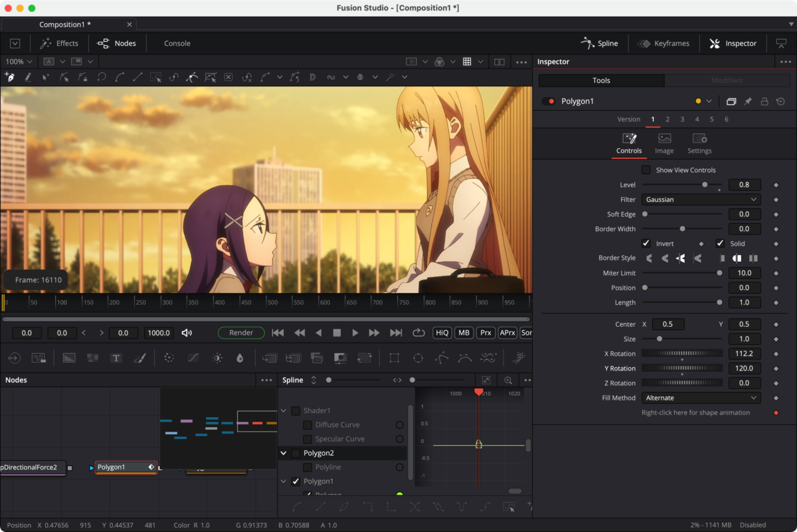The width and height of the screenshot is (797, 532).
Task: Add a Brightness Contrast node (sun icon)
Action: pos(217,358)
